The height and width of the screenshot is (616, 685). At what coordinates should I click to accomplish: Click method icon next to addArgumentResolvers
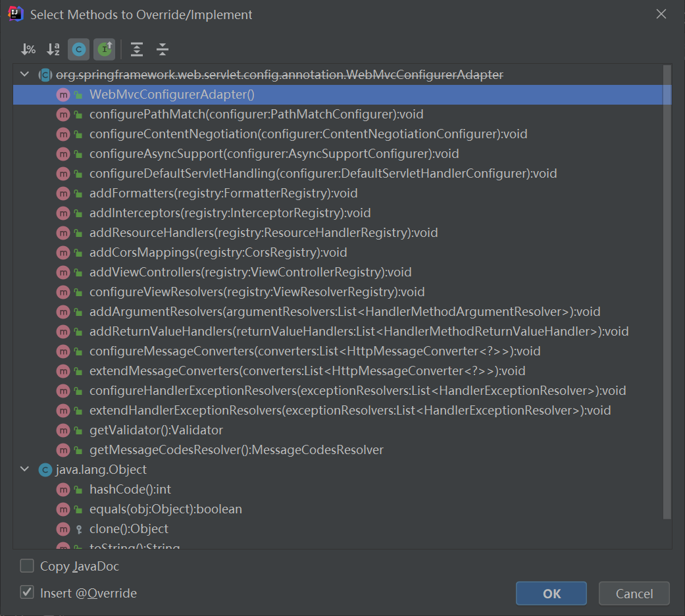63,311
